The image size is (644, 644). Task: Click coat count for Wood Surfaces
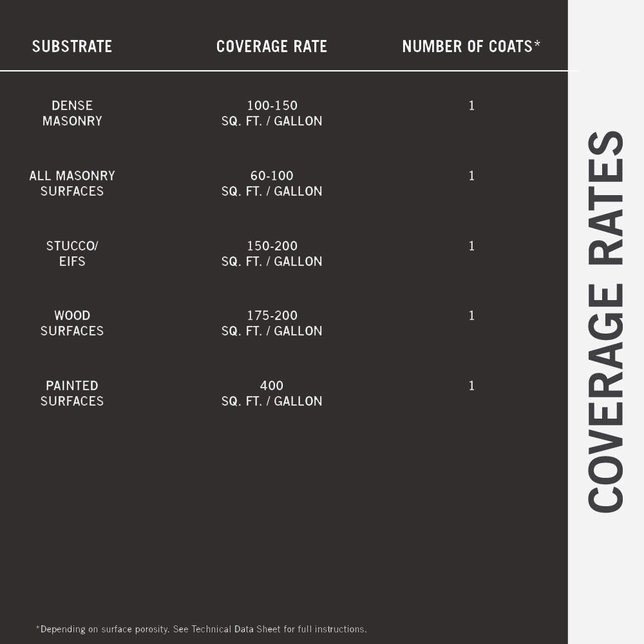pyautogui.click(x=471, y=316)
